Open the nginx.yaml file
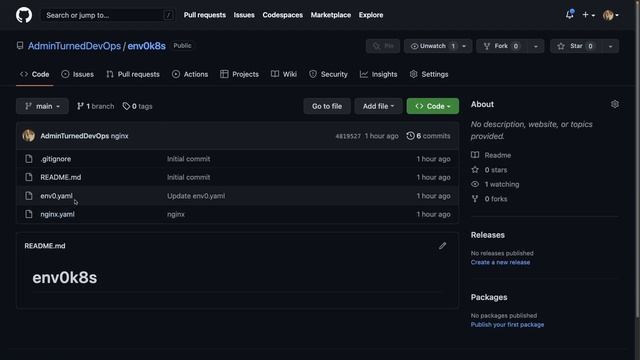Viewport: 640px width, 360px height. coord(57,214)
